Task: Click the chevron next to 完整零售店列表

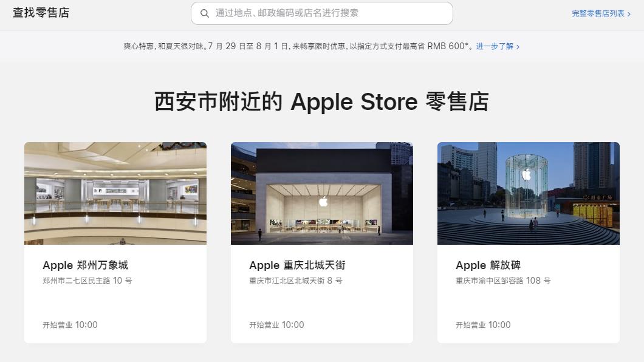Action: tap(629, 14)
